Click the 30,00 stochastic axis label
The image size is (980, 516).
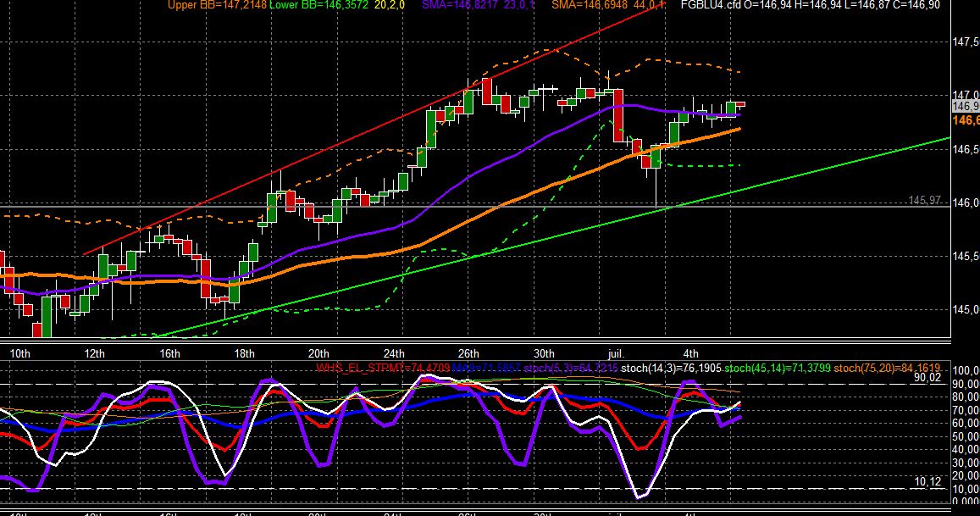(x=966, y=463)
